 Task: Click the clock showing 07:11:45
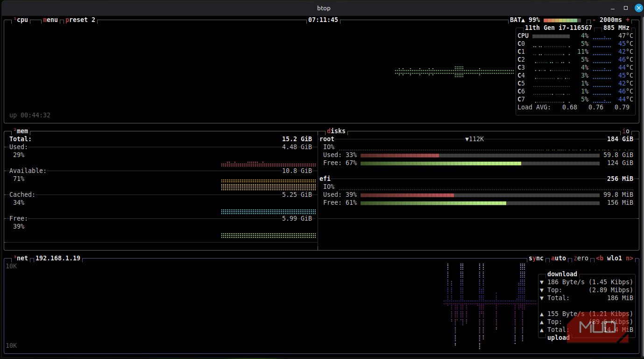(323, 20)
